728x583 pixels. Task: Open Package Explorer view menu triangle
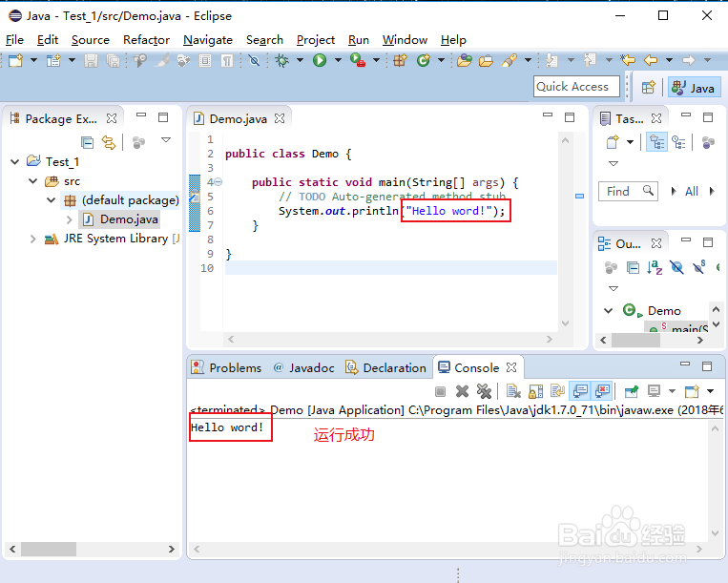(x=166, y=139)
